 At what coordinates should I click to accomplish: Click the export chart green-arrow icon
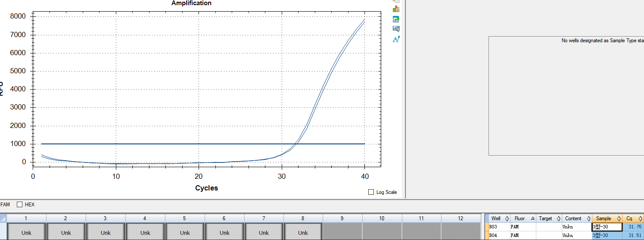click(396, 19)
